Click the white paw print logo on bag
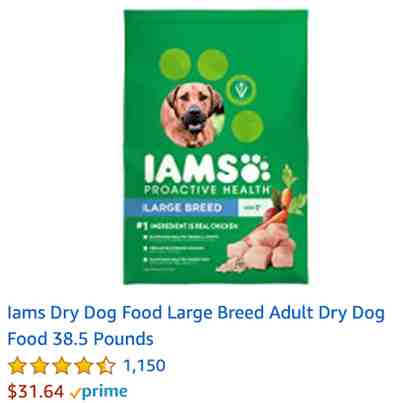This screenshot has height=403, width=400. (255, 168)
